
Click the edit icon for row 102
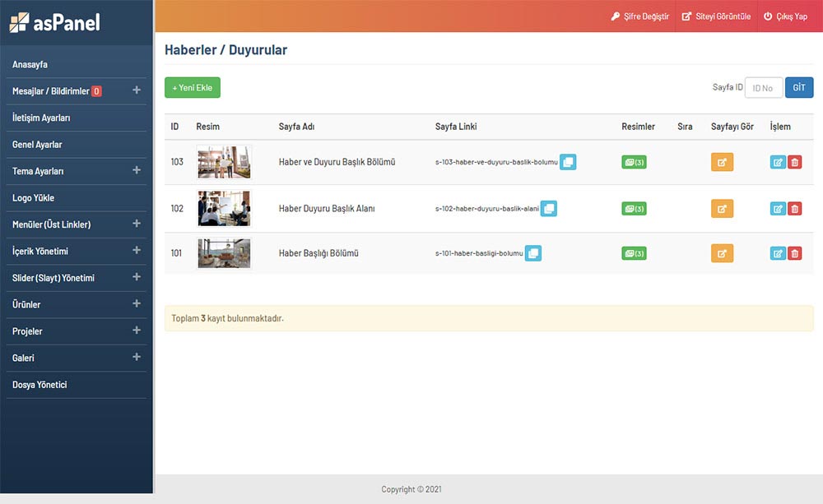(778, 209)
